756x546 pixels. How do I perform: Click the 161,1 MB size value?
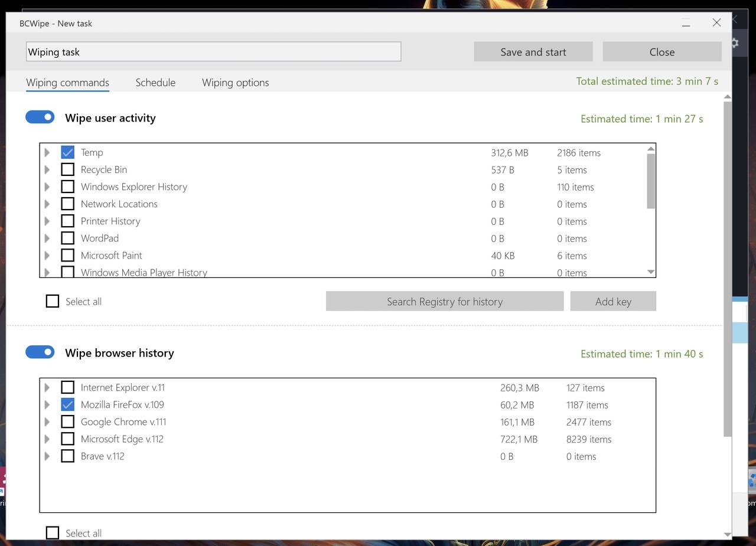pos(517,421)
